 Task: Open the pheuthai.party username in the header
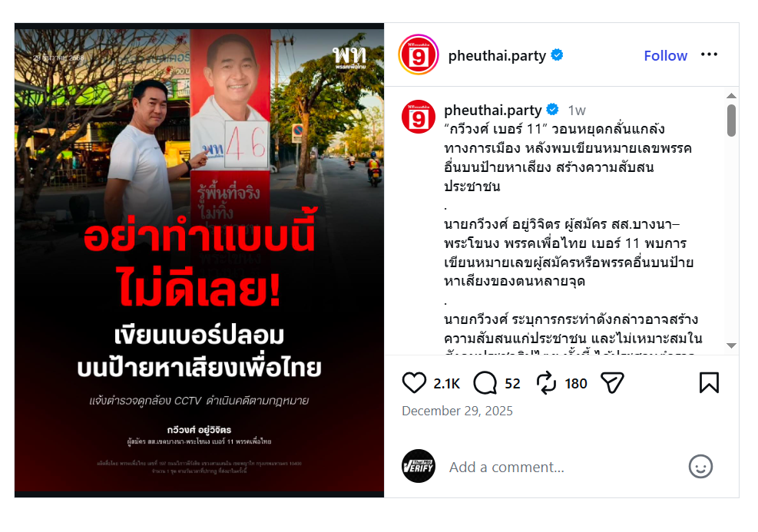coord(497,56)
